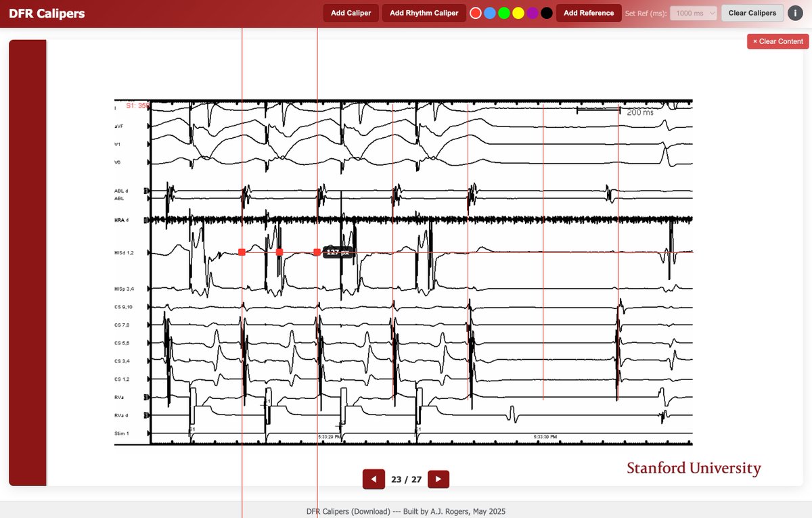Click the RVa d channel label
812x518 pixels.
(x=122, y=415)
